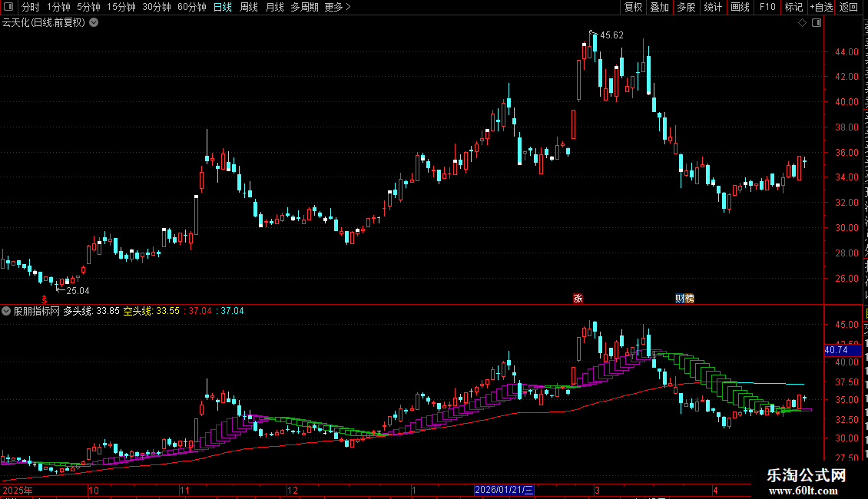Click the red S marker below the candles

click(x=45, y=299)
